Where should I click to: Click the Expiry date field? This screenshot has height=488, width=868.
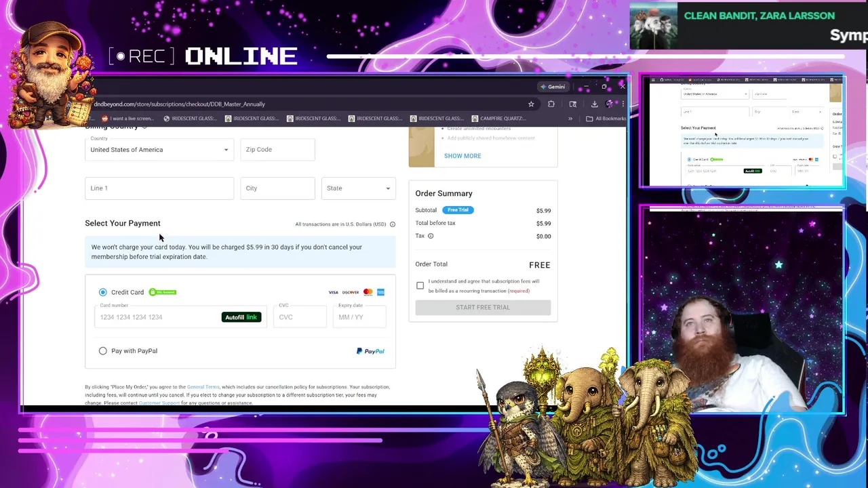tap(359, 317)
